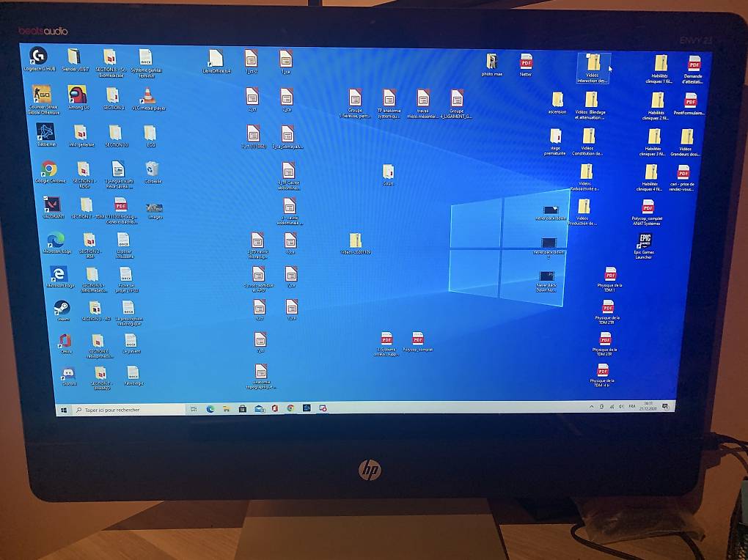Screen dimensions: 748x560
Task: Select the Corbeille recycle bin icon
Action: [153, 172]
